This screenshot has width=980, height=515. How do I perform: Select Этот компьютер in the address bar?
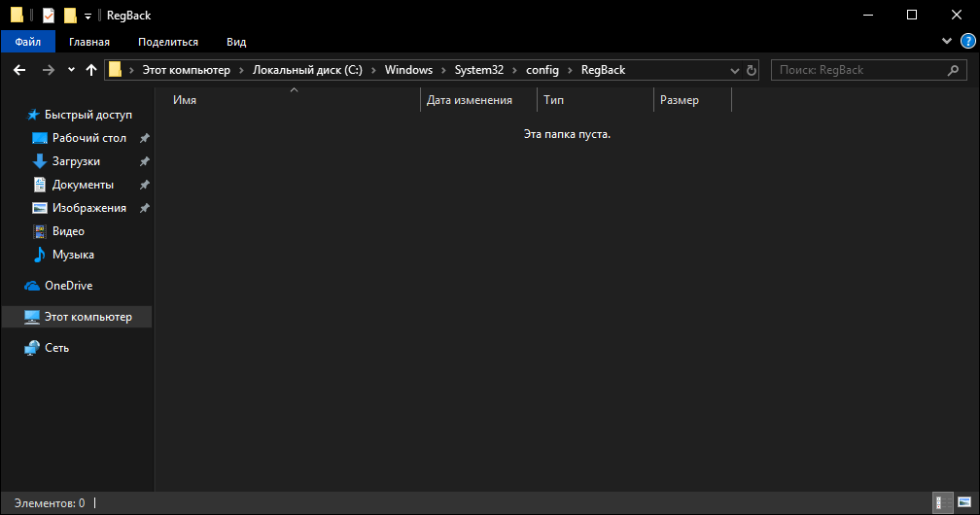(187, 70)
